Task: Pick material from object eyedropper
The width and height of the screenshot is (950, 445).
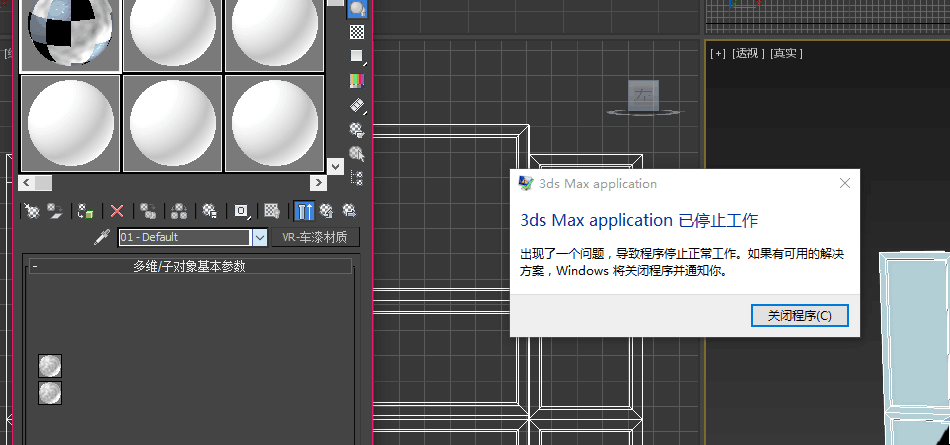Action: pos(102,237)
